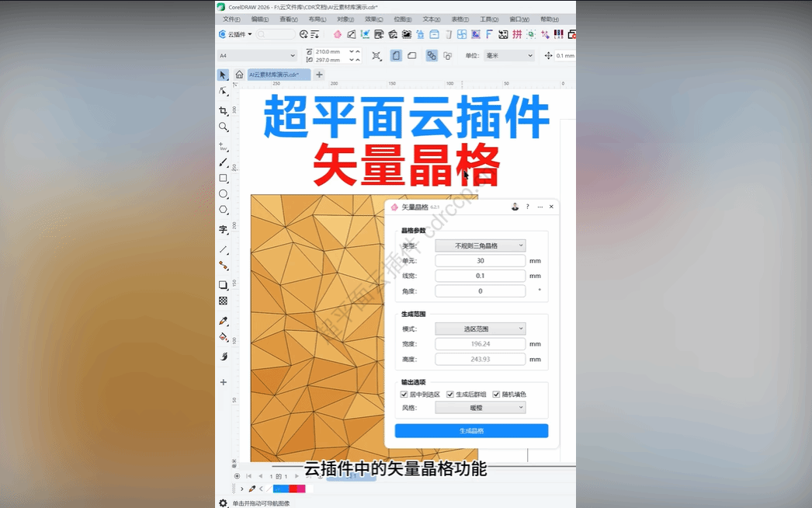Click the plugin search box
Image resolution: width=812 pixels, height=508 pixels.
point(276,34)
